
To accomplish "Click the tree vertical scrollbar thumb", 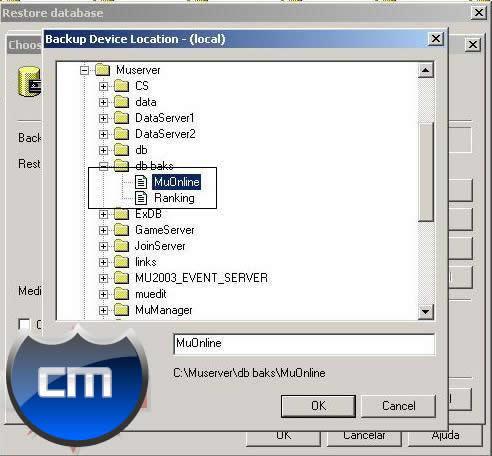I will [425, 172].
